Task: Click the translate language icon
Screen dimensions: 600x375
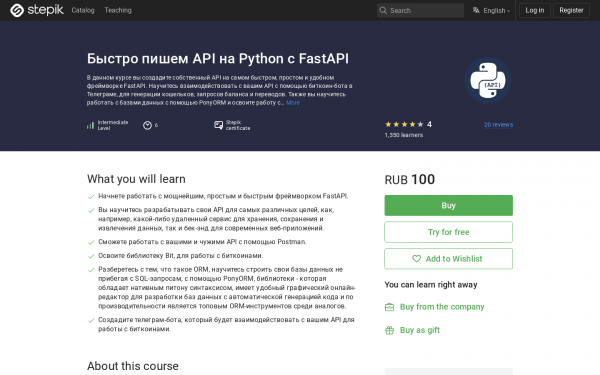Action: [x=476, y=10]
